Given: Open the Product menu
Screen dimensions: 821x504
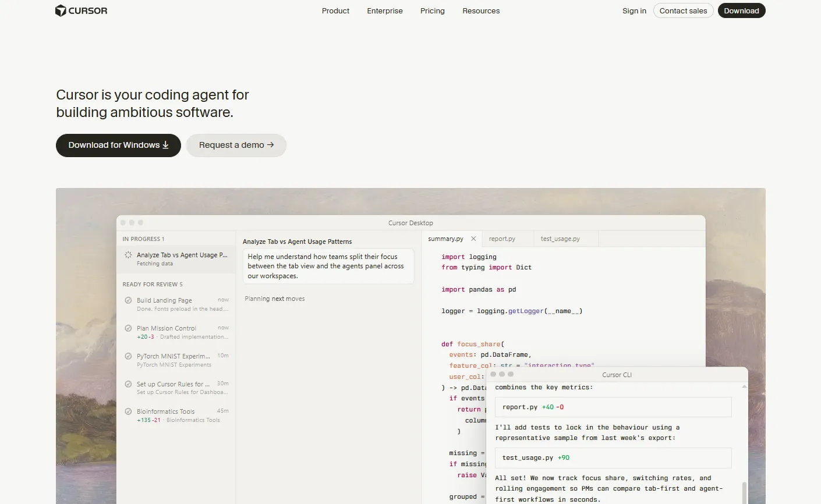Looking at the screenshot, I should tap(335, 10).
